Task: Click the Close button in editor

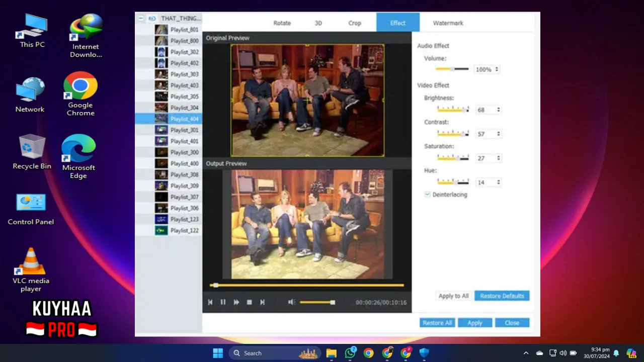Action: tap(512, 323)
